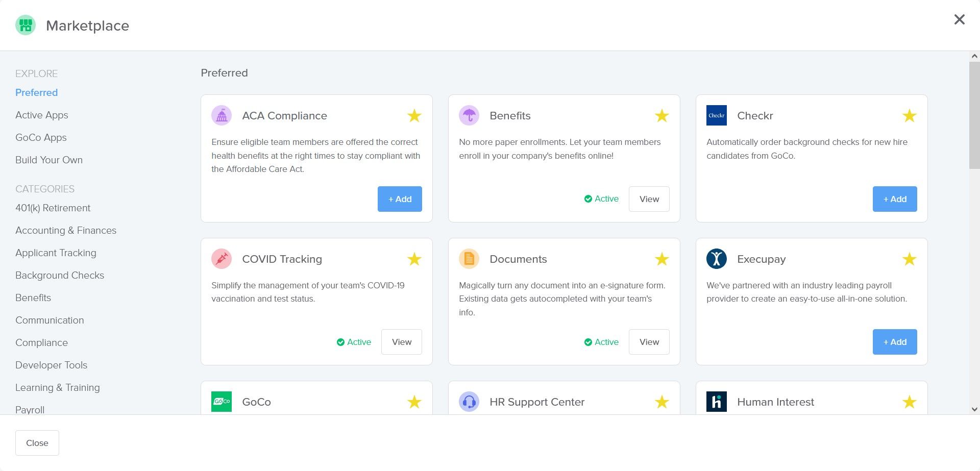Viewport: 980px width, 471px height.
Task: Select the Applicant Tracking category
Action: click(x=56, y=253)
